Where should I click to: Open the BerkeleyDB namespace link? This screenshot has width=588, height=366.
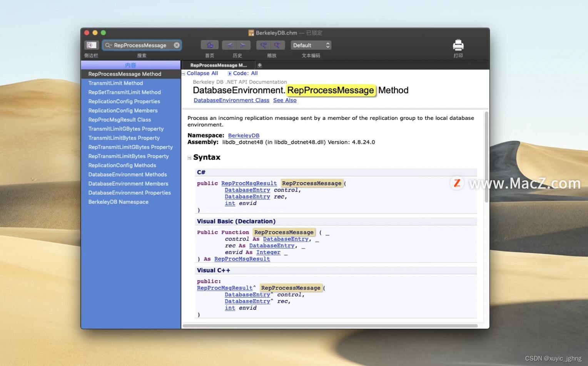tap(244, 135)
